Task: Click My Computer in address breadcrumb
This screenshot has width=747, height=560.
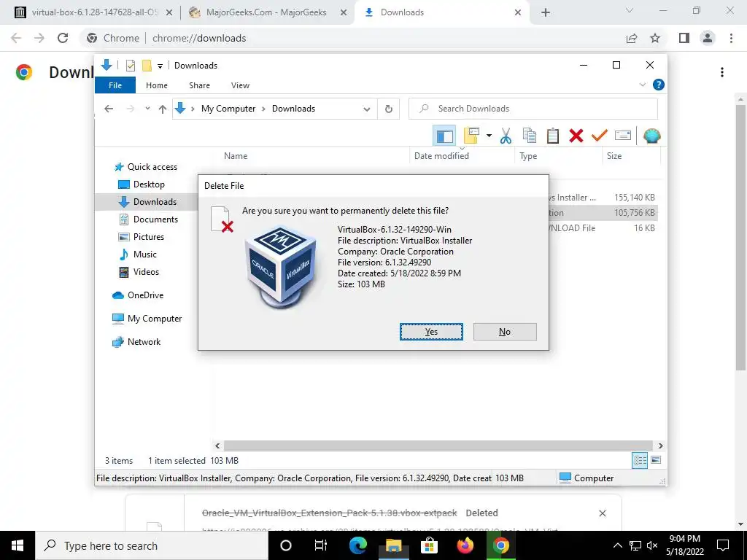Action: (228, 109)
